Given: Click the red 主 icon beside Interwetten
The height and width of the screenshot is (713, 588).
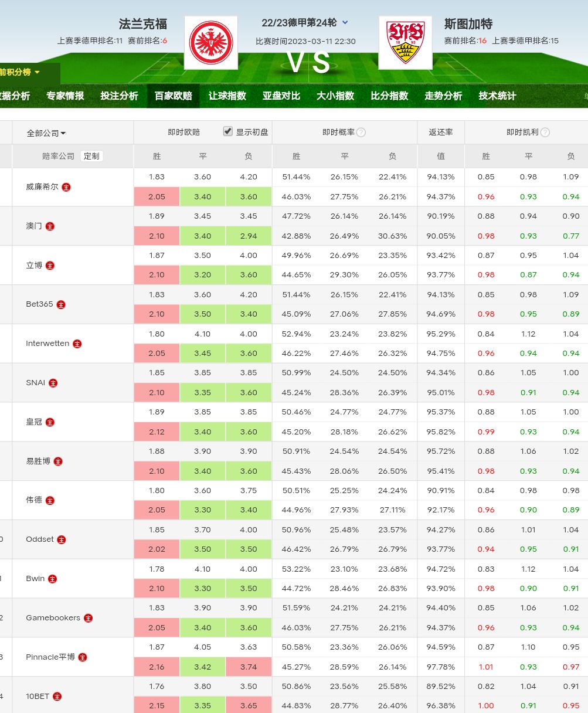Looking at the screenshot, I should click(77, 344).
